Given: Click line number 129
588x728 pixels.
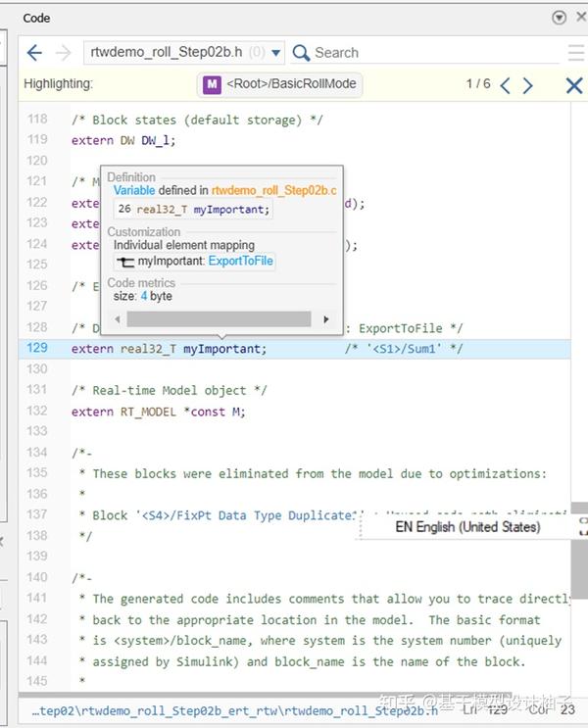Looking at the screenshot, I should tap(37, 348).
